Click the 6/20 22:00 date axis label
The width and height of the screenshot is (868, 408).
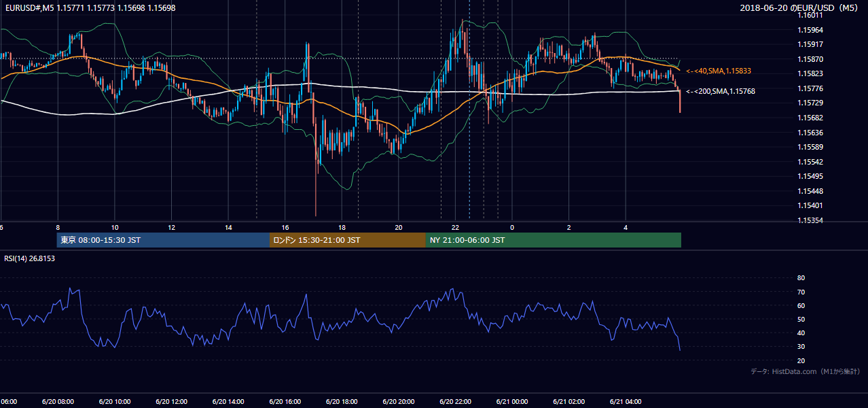click(x=455, y=402)
